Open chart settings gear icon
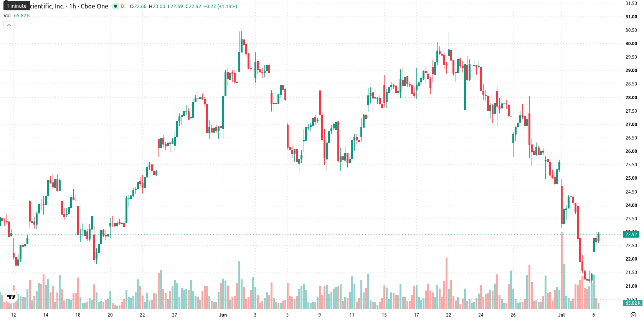This screenshot has width=644, height=320. point(634,315)
